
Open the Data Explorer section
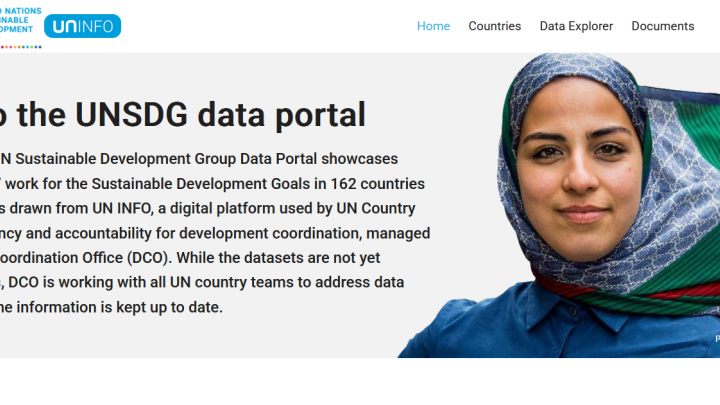[x=576, y=26]
